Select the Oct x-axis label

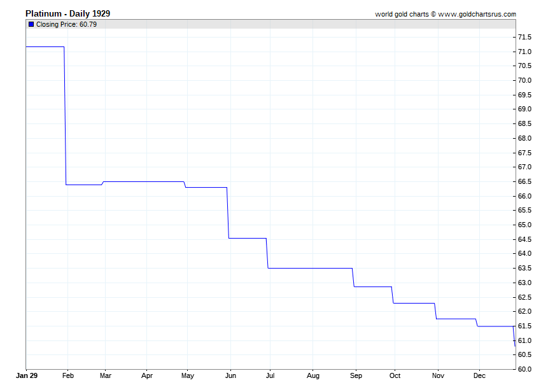(395, 375)
